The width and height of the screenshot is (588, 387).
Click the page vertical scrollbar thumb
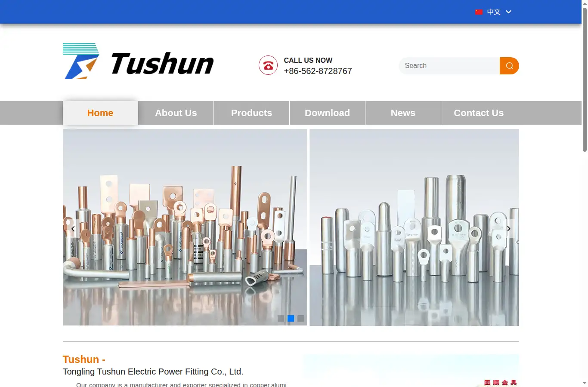point(585,80)
